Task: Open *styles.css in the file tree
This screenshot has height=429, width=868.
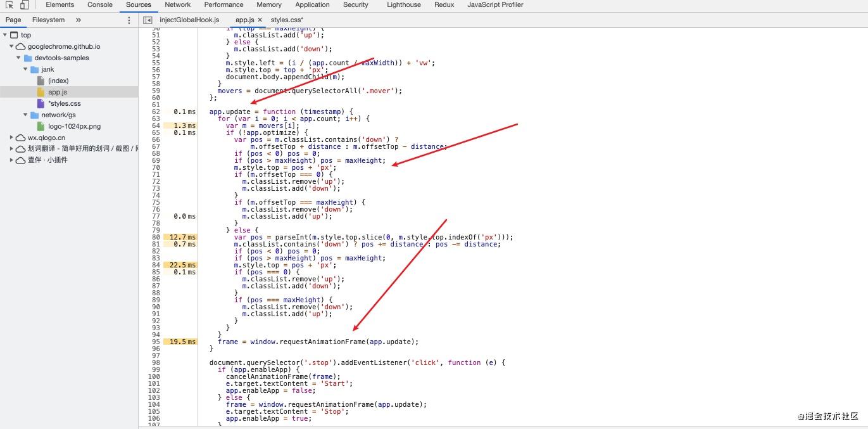Action: (x=65, y=104)
